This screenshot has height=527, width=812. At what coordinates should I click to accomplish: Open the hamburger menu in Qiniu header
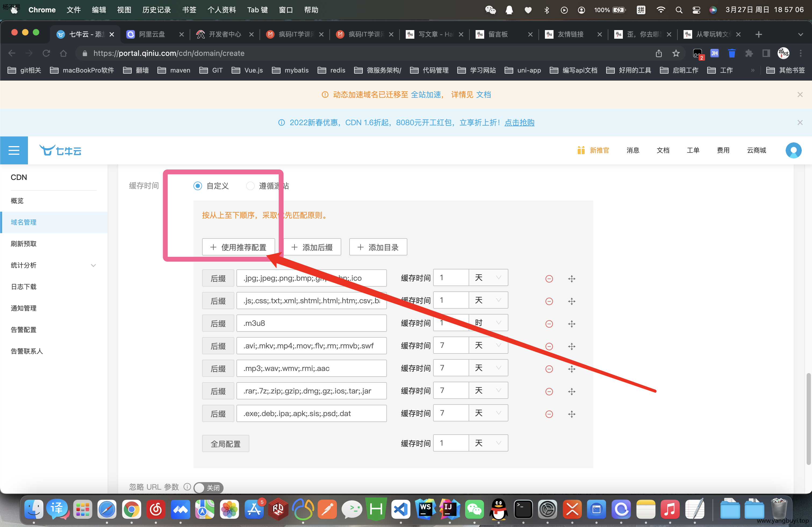pyautogui.click(x=14, y=150)
